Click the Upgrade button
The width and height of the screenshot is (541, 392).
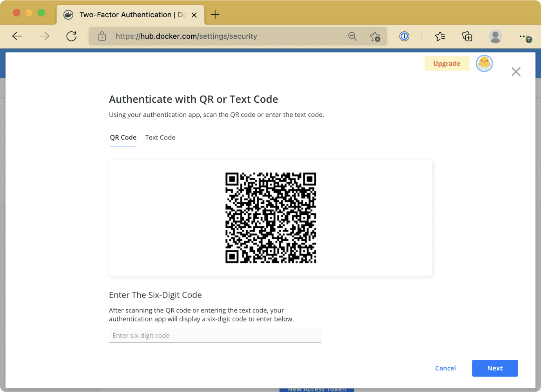click(447, 64)
